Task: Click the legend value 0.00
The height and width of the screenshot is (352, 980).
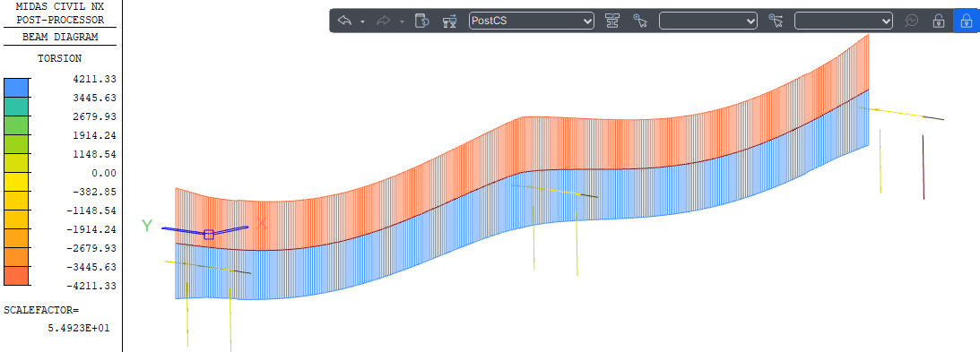Action: coord(104,173)
